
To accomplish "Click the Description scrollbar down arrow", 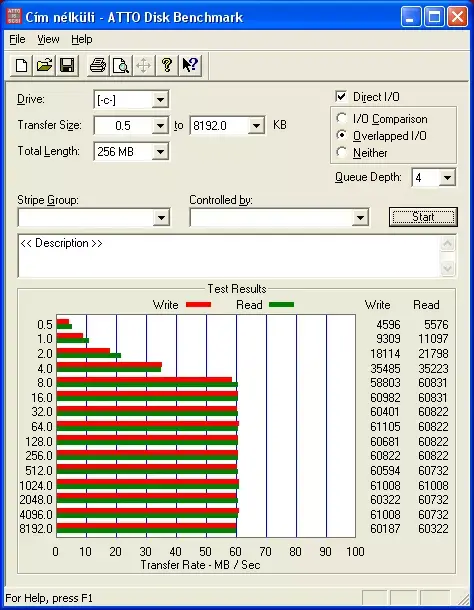I will pyautogui.click(x=448, y=268).
